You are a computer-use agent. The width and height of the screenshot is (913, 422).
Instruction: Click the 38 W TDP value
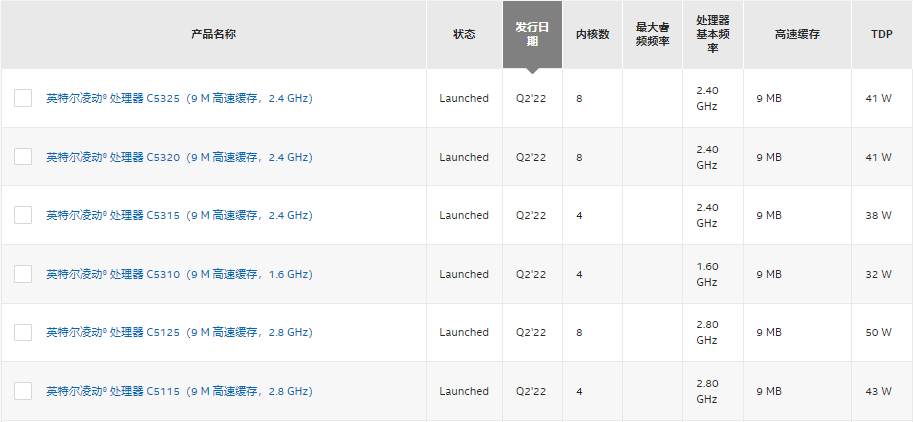(x=879, y=215)
